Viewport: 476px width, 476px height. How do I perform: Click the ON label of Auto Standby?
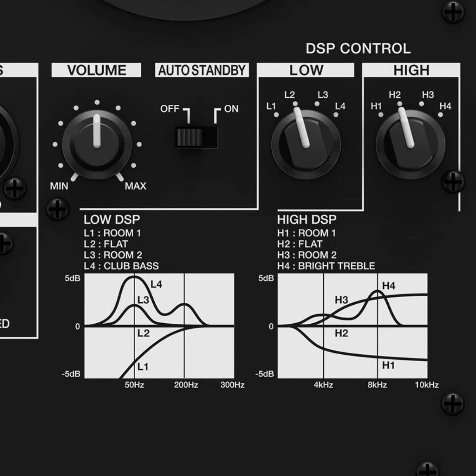point(231,109)
